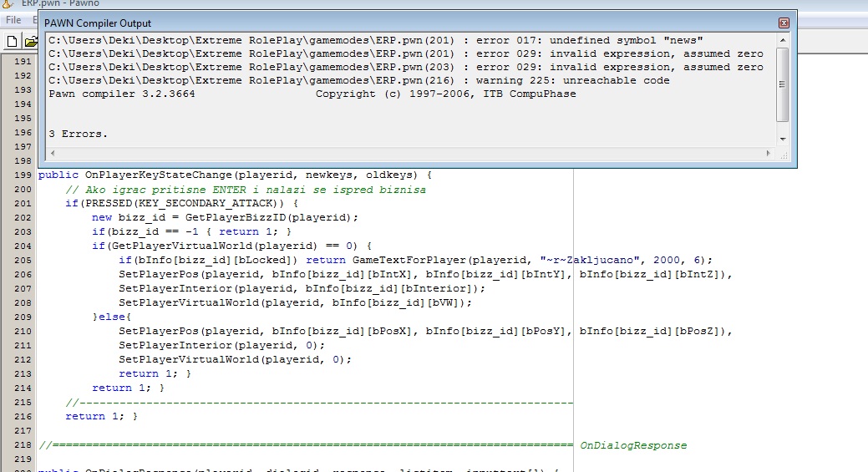Click the "}else{" statement on line 209
The height and width of the screenshot is (472, 868).
(112, 317)
